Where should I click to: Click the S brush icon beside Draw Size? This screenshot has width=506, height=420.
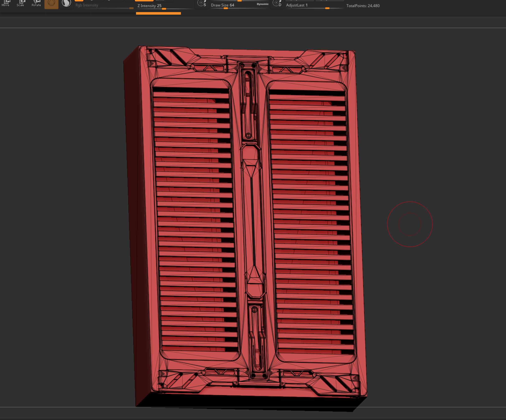pos(202,3)
